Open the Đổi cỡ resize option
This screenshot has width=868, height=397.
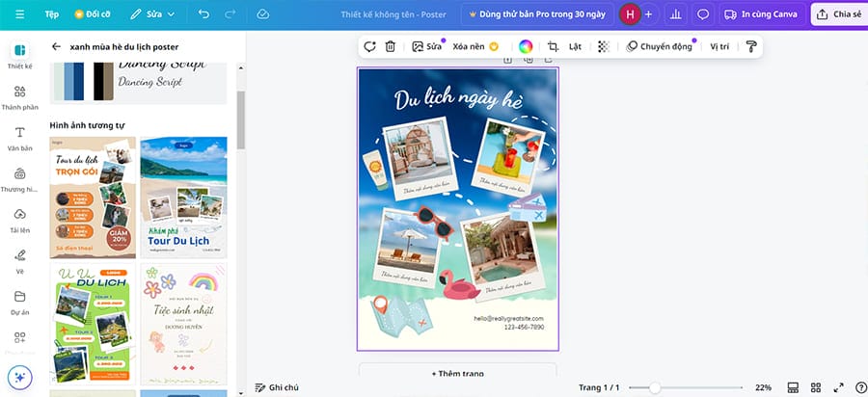point(92,14)
